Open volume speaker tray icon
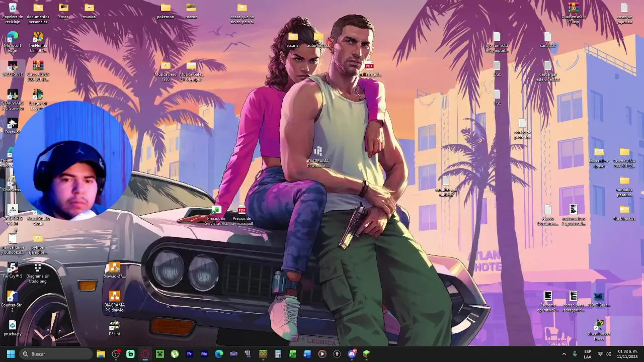Image resolution: width=644 pixels, height=362 pixels. (608, 354)
